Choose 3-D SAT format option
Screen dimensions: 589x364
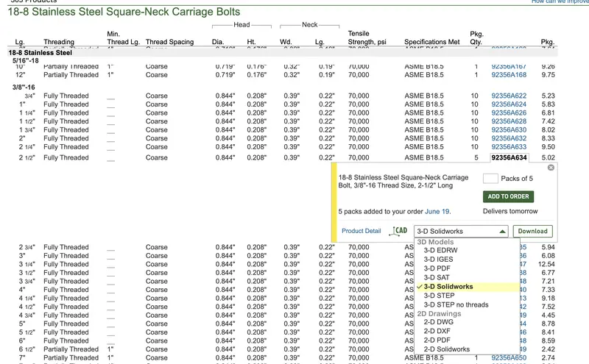[437, 278]
